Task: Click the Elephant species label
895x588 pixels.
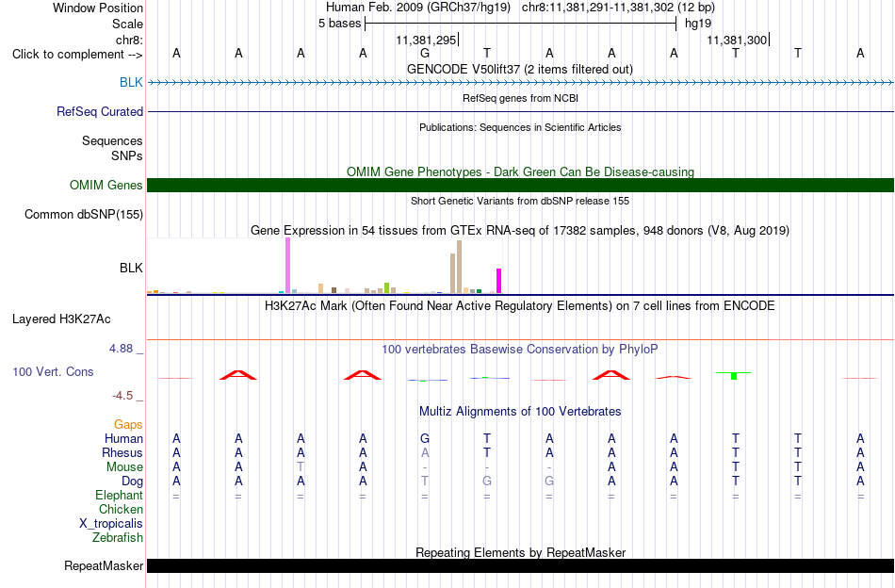Action: coord(120,495)
